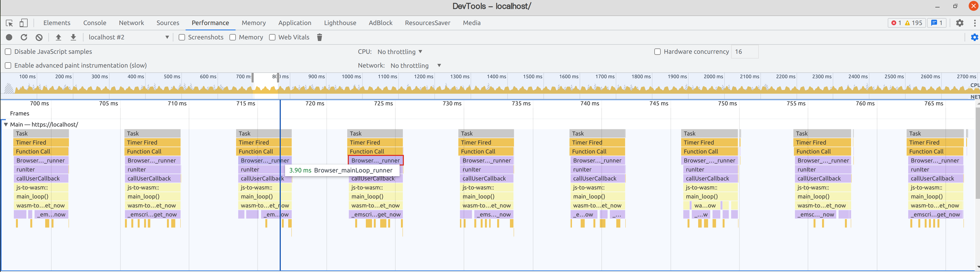Image resolution: width=980 pixels, height=272 pixels.
Task: Start a new performance recording
Action: [9, 37]
